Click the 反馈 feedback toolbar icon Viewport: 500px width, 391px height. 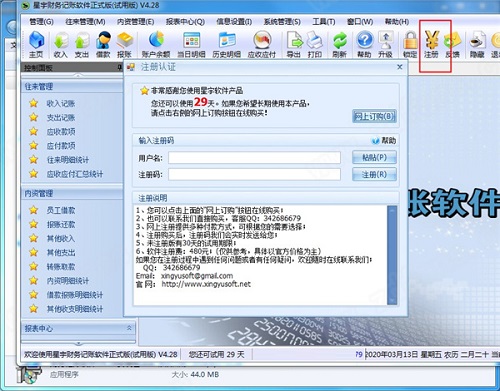tap(452, 44)
